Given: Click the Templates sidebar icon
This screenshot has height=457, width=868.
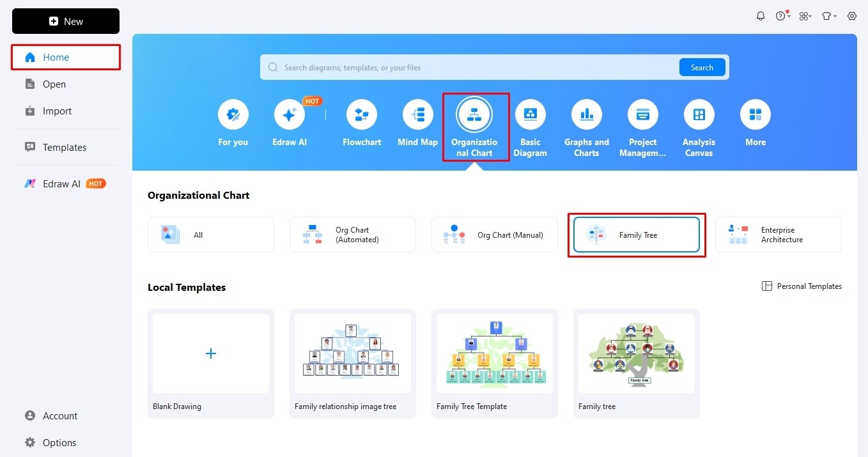Looking at the screenshot, I should point(30,147).
